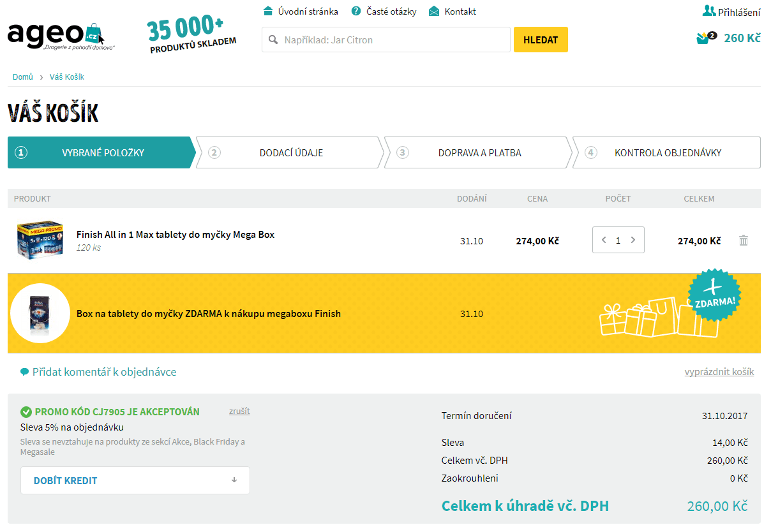Click the envelope icon next to Kontakt
This screenshot has width=771, height=532.
pos(434,11)
